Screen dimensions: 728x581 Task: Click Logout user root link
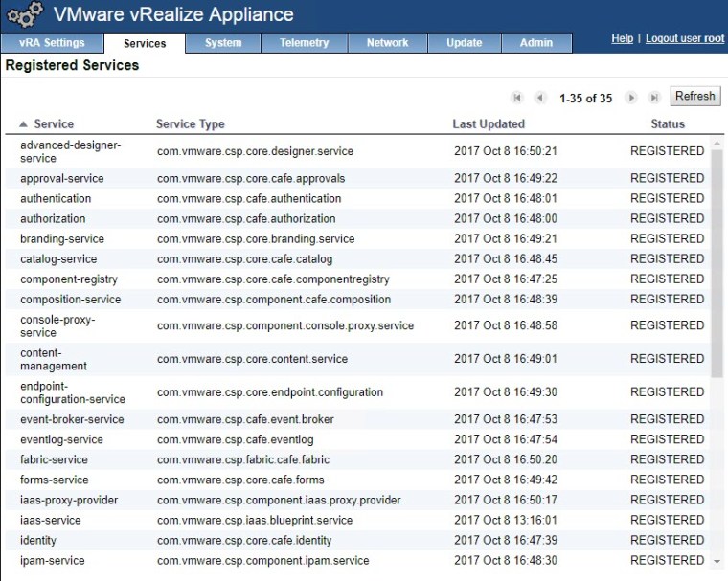point(685,38)
